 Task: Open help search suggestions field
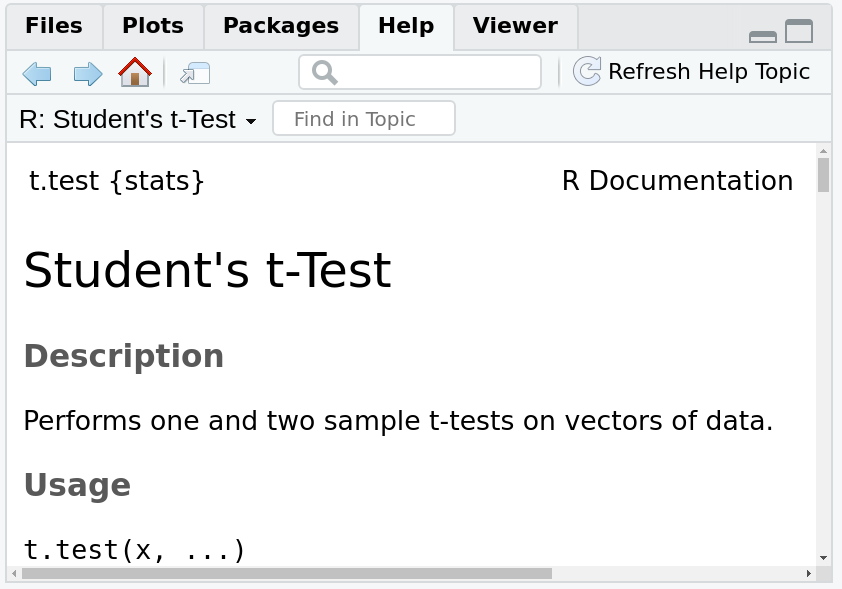[430, 72]
